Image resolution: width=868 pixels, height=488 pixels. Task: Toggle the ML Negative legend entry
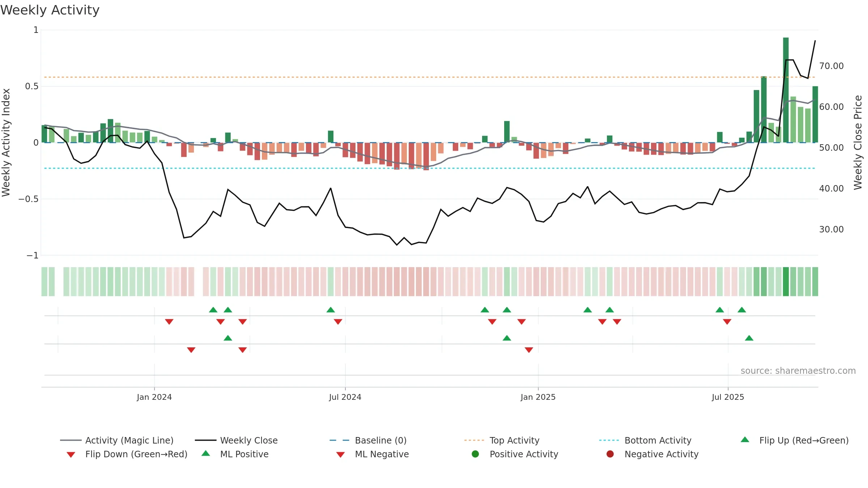coord(373,454)
